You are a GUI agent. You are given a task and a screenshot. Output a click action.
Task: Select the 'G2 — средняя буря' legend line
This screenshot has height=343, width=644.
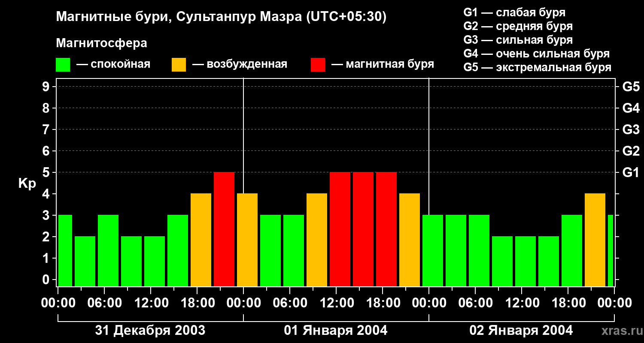(x=518, y=26)
